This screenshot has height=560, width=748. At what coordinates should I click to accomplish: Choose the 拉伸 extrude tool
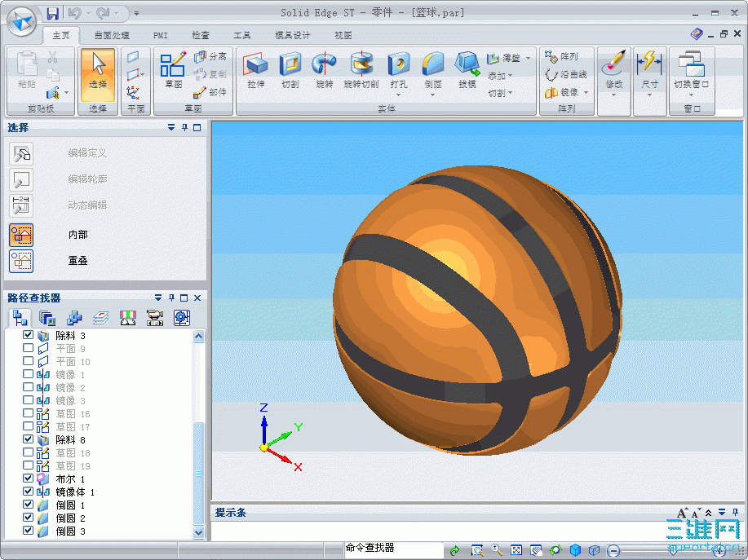256,71
